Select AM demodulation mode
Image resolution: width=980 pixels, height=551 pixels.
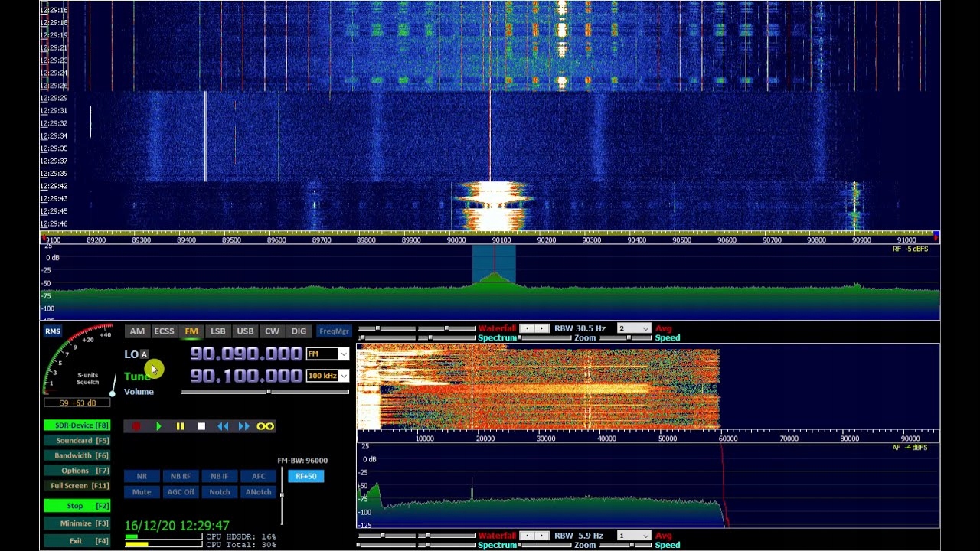pyautogui.click(x=137, y=331)
